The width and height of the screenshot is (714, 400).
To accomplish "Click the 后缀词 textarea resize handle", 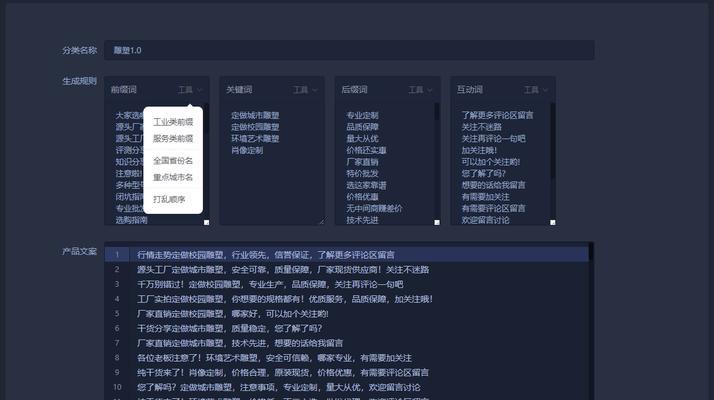I will click(437, 222).
